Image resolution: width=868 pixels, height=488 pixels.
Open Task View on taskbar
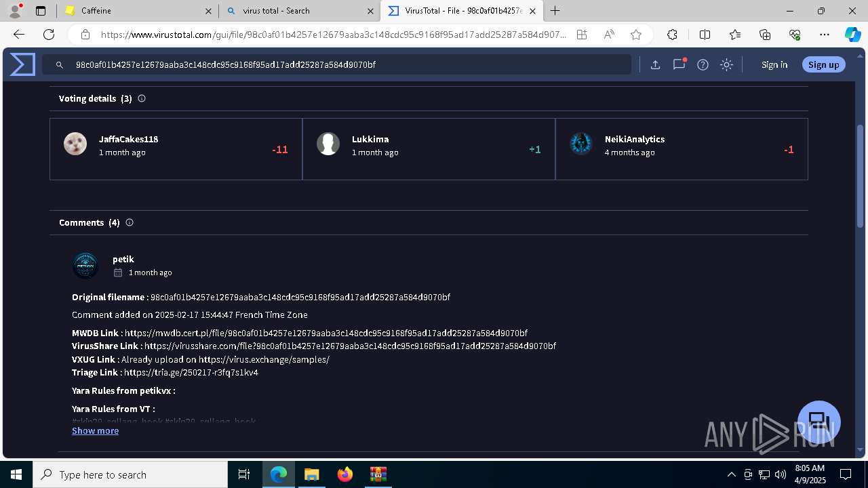[244, 474]
